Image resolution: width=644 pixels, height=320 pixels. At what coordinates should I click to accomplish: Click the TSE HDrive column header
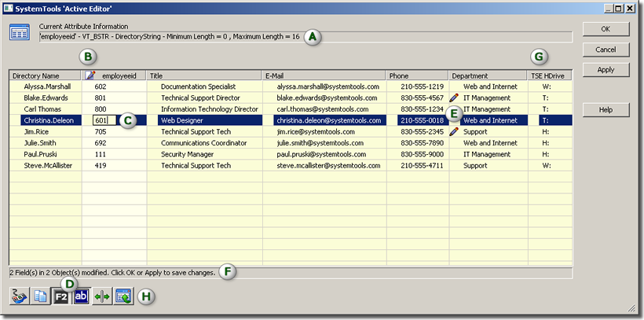pos(547,75)
